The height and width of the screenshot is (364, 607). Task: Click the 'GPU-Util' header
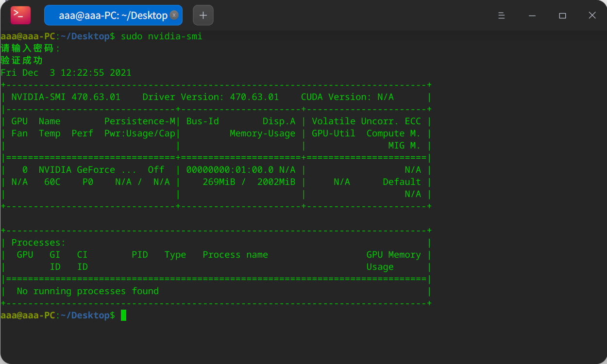(x=334, y=133)
